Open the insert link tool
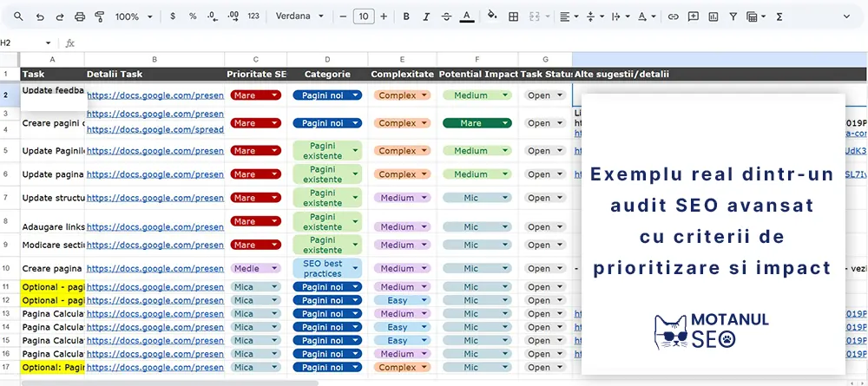Viewport: 868px width, 386px height. coord(673,16)
